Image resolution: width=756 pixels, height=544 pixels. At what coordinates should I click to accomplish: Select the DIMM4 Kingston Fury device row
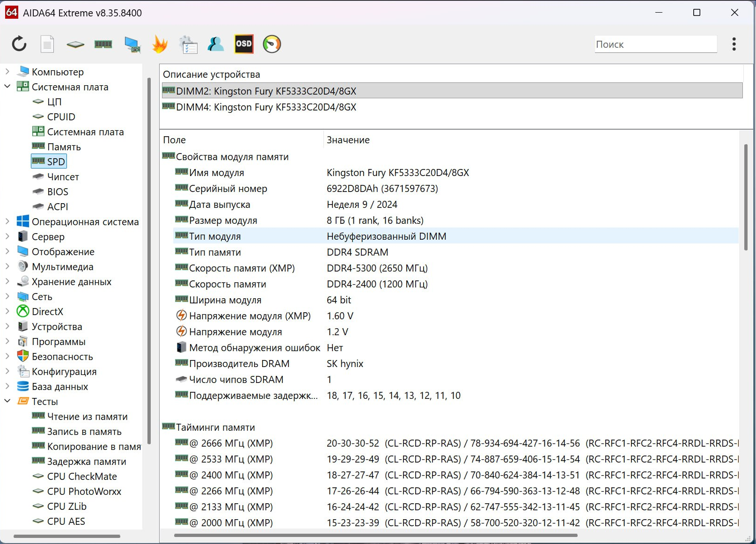click(452, 107)
